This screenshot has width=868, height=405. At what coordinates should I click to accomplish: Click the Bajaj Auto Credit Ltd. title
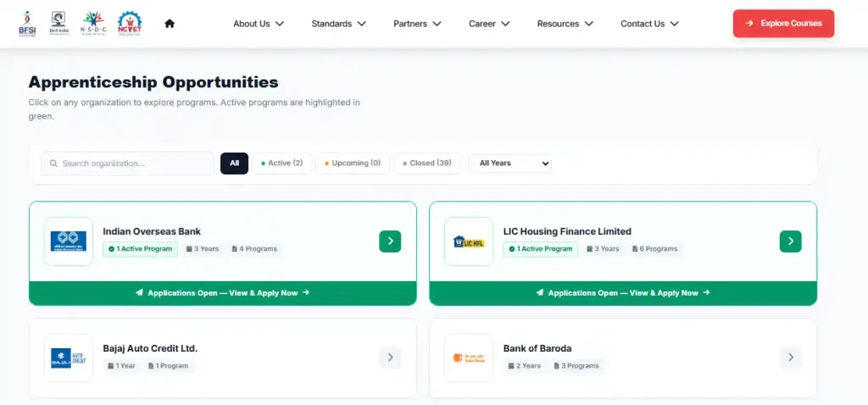150,348
